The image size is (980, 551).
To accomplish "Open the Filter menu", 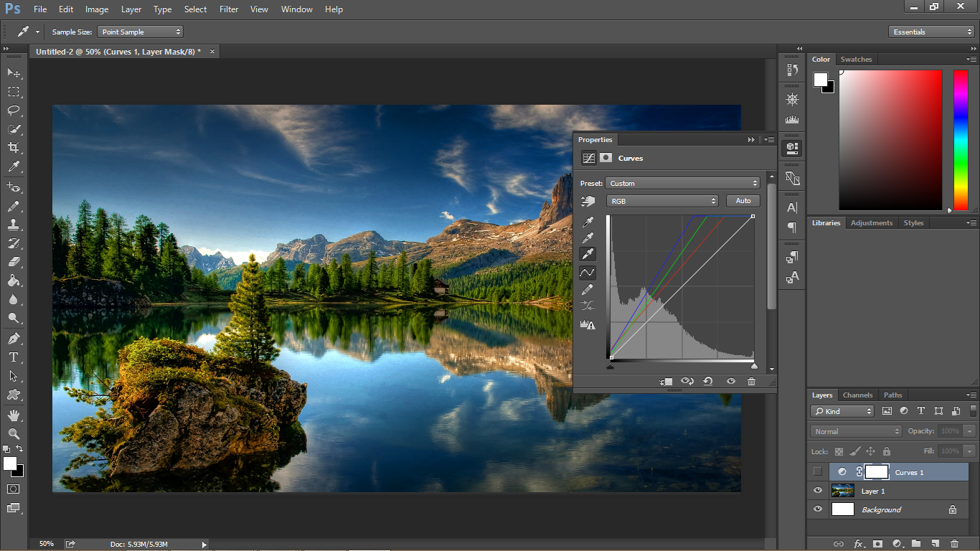I will pos(229,9).
